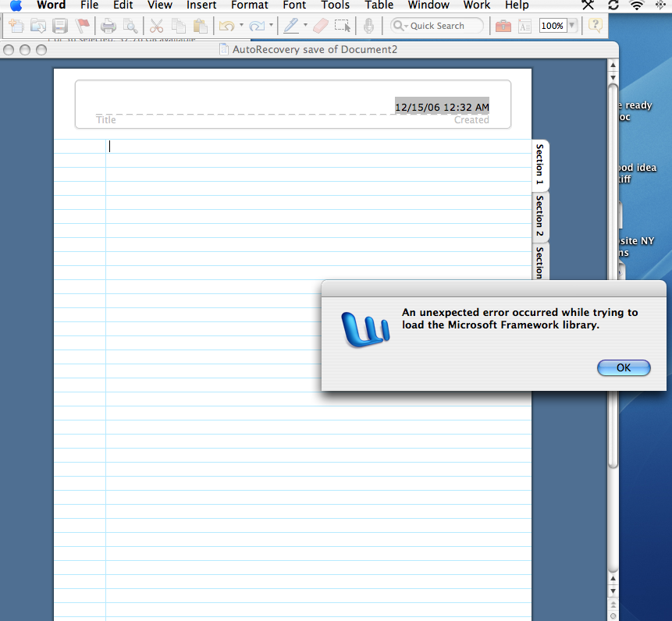Expand the Undo history dropdown arrow
Viewport: 672px width, 621px height.
[x=241, y=25]
